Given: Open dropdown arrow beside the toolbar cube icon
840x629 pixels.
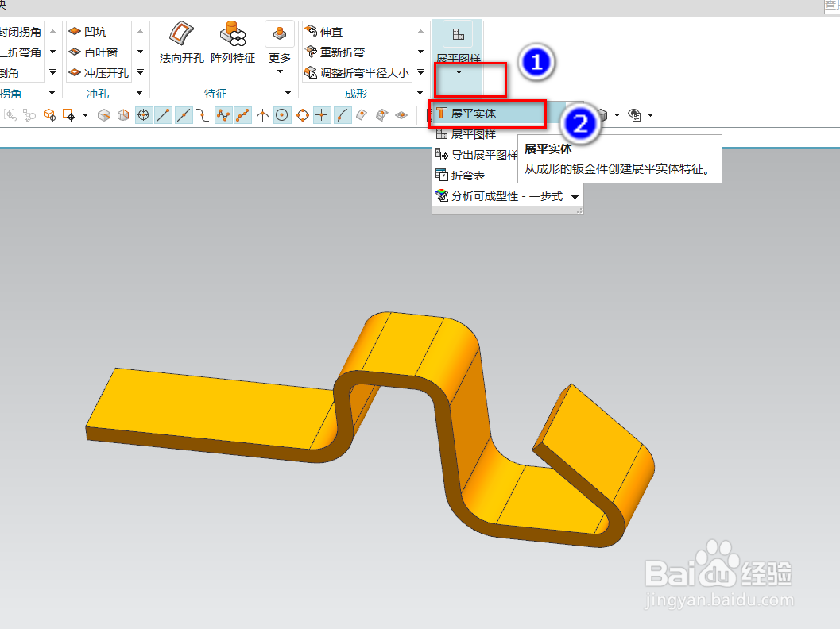Looking at the screenshot, I should tap(617, 115).
